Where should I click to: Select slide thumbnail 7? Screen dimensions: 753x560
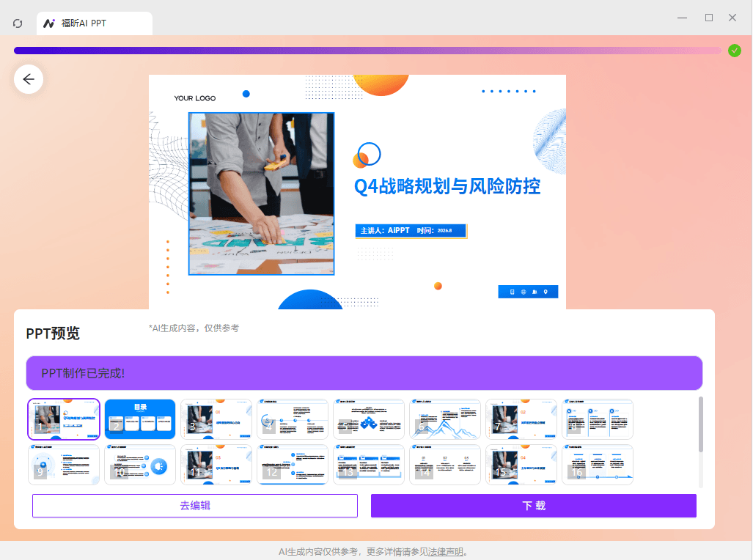[521, 419]
